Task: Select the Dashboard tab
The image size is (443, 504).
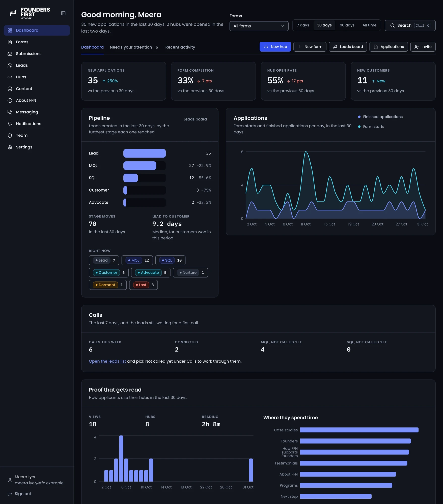Action: point(92,47)
